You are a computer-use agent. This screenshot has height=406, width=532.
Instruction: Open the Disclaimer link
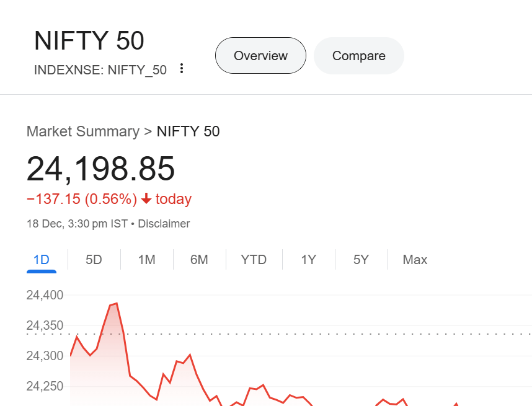(x=164, y=224)
